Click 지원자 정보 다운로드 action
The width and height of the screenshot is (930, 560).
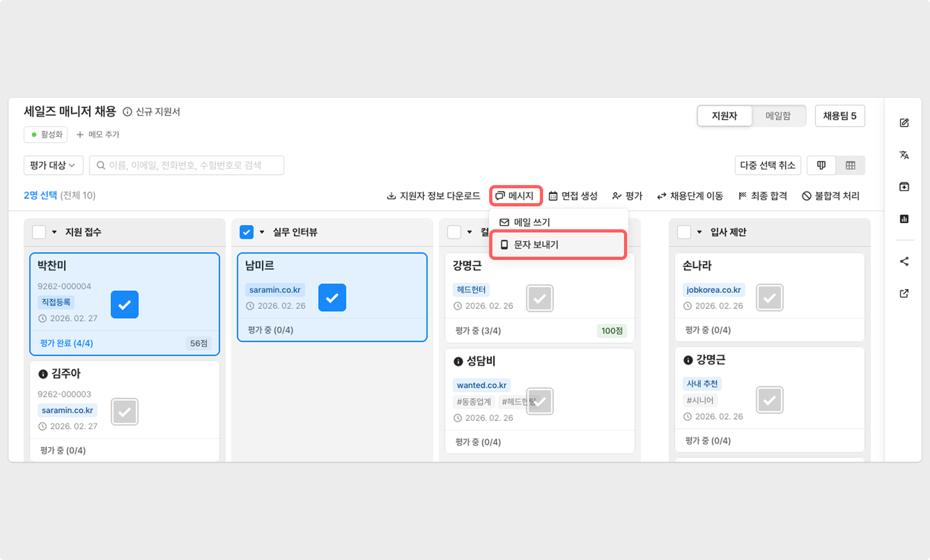pyautogui.click(x=434, y=196)
